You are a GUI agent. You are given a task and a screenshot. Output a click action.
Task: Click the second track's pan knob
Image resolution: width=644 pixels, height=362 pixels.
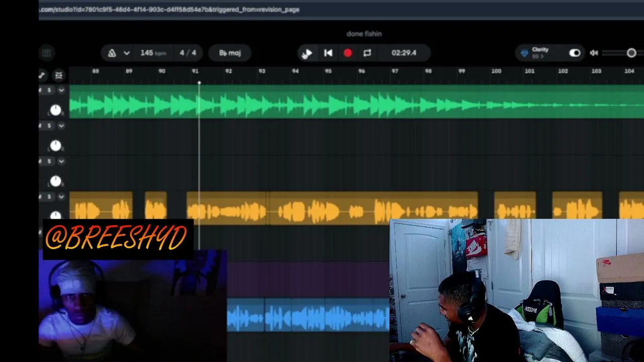tap(55, 146)
